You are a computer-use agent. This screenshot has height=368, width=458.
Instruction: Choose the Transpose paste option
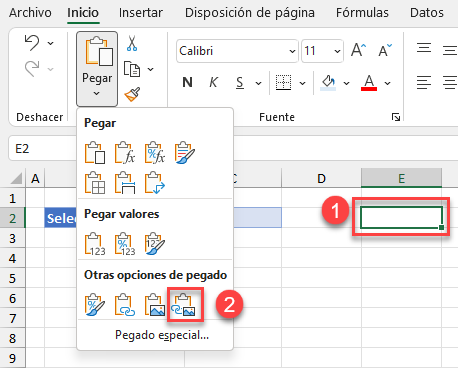point(155,183)
